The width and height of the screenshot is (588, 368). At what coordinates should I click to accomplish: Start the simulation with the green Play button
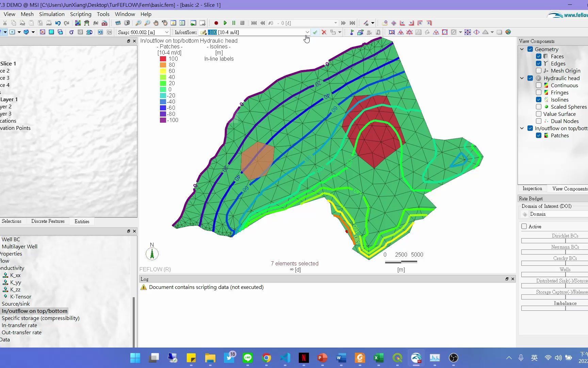[x=225, y=23]
